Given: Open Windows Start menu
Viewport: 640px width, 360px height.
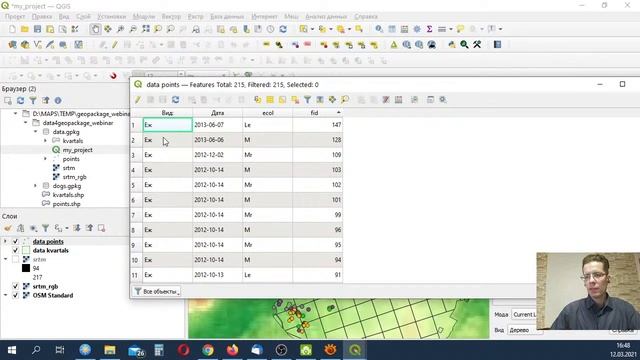Looking at the screenshot, I should (11, 350).
